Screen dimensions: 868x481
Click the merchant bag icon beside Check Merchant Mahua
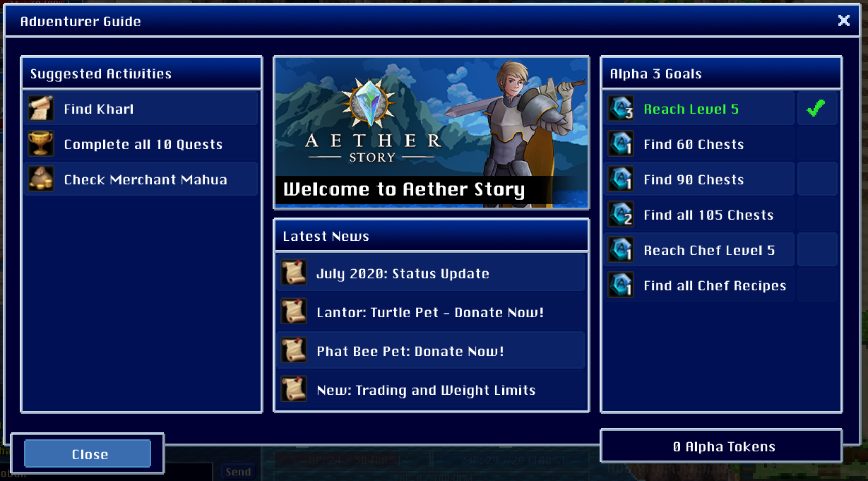pos(41,179)
